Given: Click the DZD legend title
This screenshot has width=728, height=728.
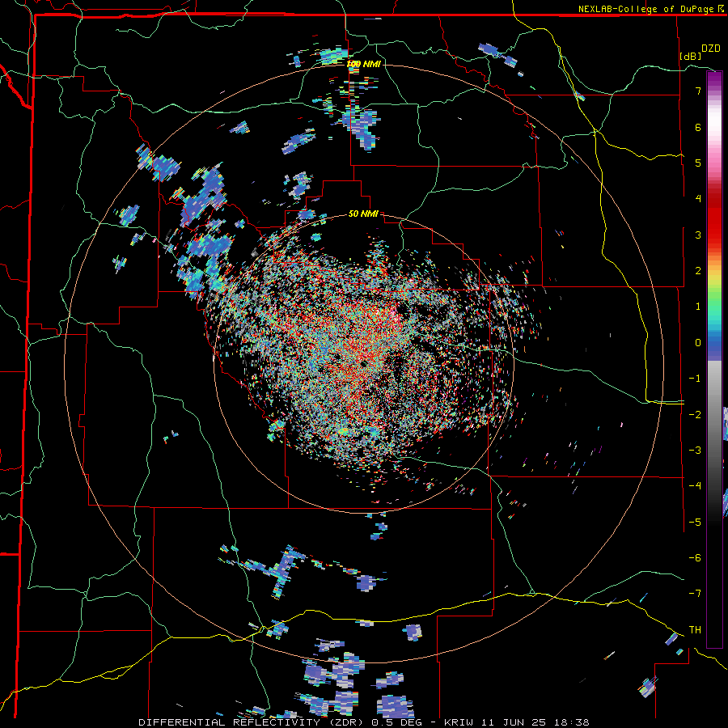Looking at the screenshot, I should pos(711,49).
